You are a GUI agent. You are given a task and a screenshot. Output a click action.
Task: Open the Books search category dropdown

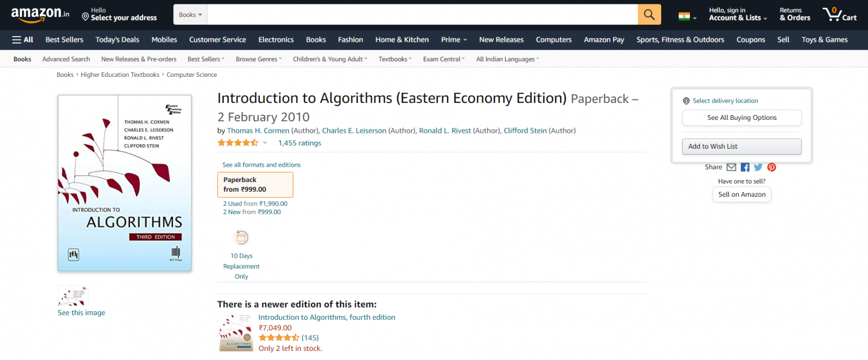click(x=190, y=15)
